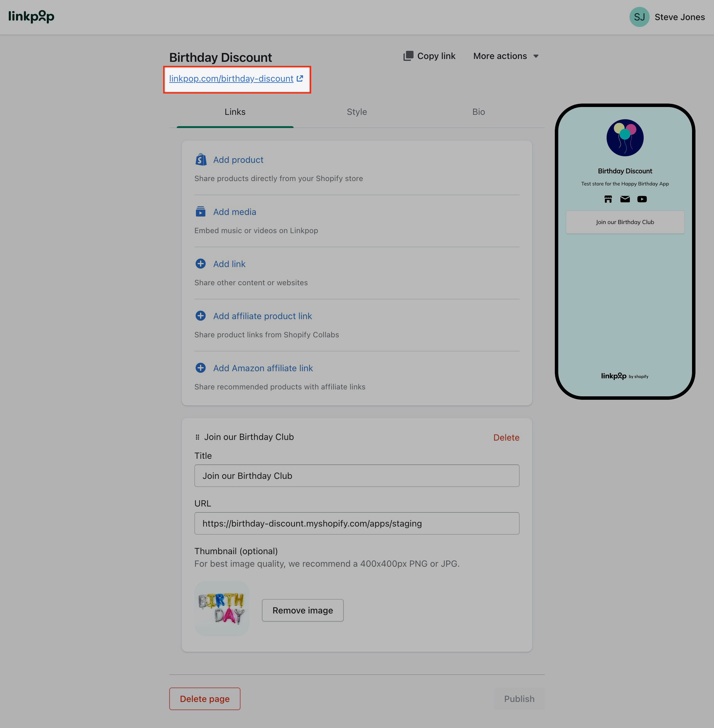The height and width of the screenshot is (728, 714).
Task: Tap Join our Birthday Club in phone preview
Action: (x=625, y=222)
